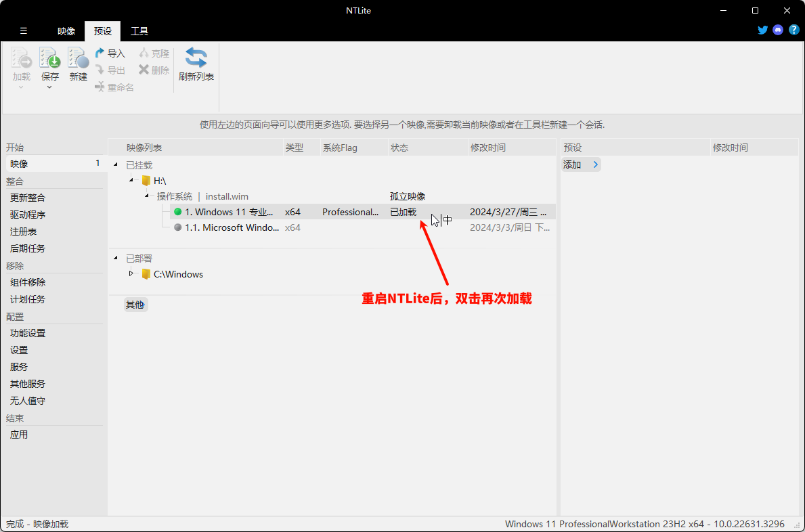Click the 导入 button
This screenshot has width=805, height=532.
click(x=110, y=53)
